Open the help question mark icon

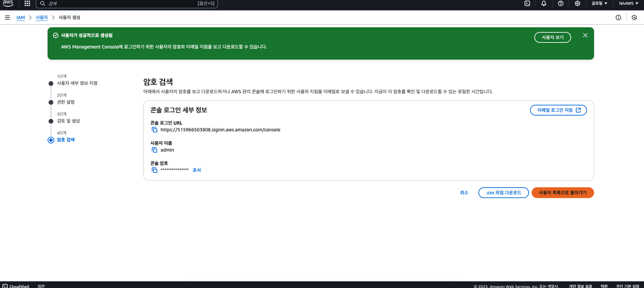click(561, 3)
